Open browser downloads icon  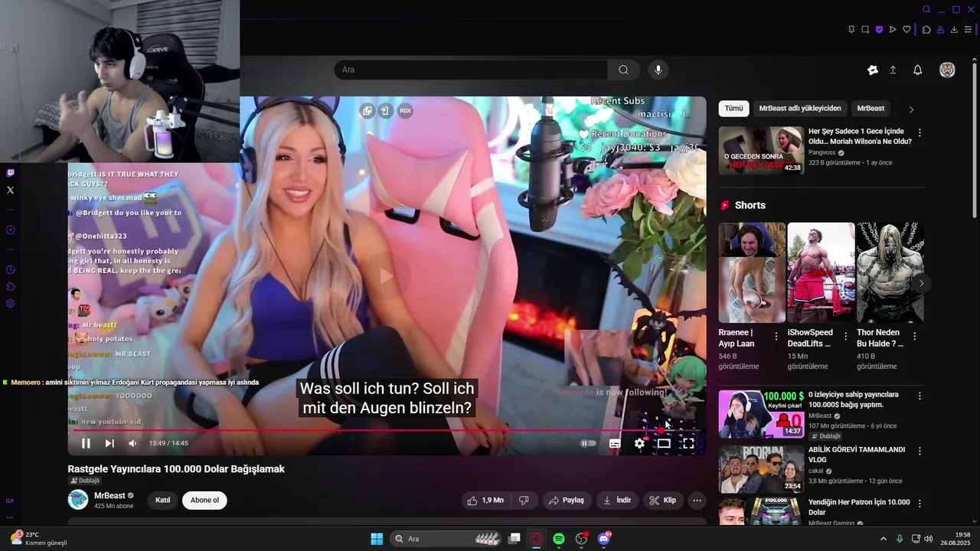pyautogui.click(x=954, y=30)
